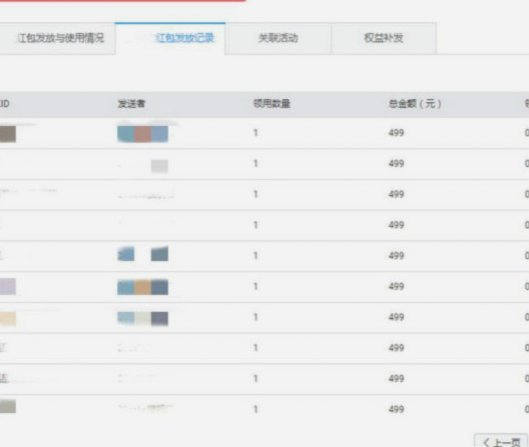Click the lone gray square sender cell

159,166
